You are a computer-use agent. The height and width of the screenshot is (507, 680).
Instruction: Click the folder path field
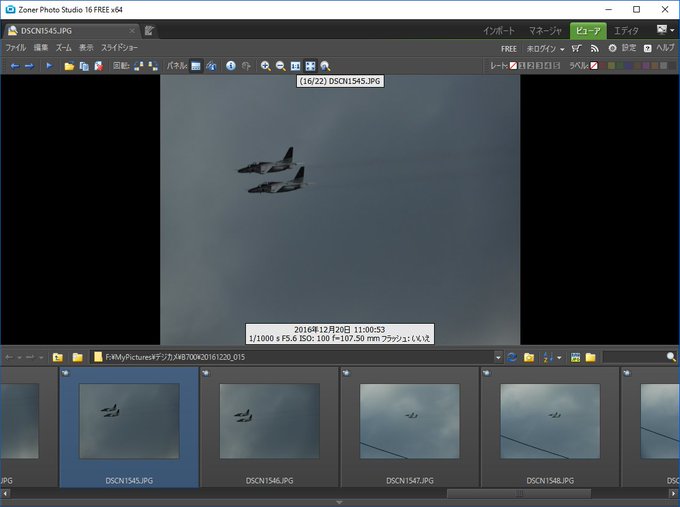(x=293, y=357)
